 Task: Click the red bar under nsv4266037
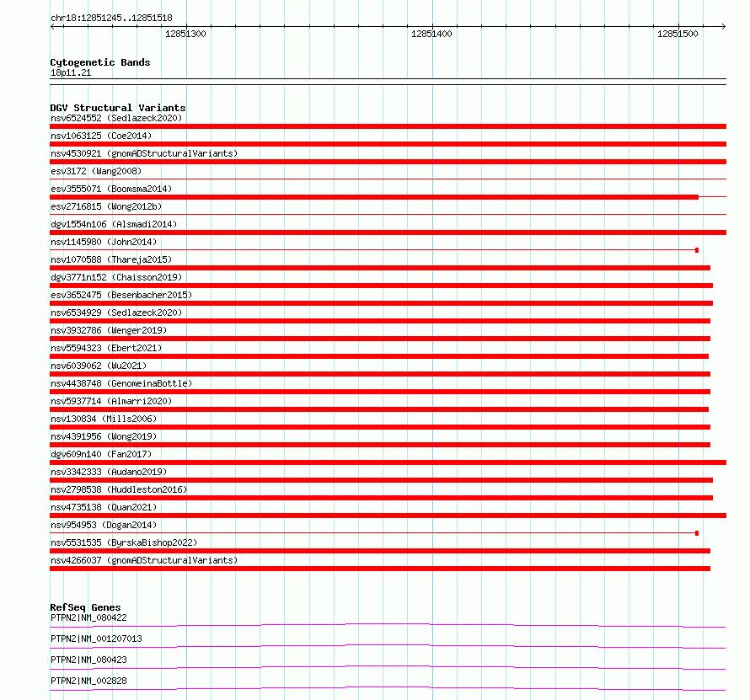[x=380, y=569]
